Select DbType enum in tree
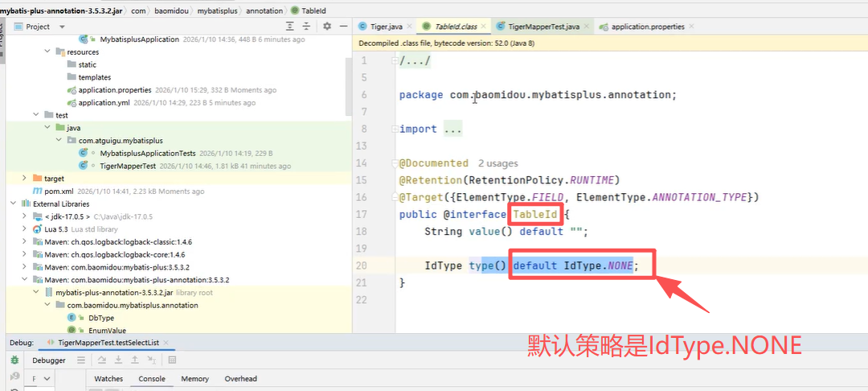This screenshot has height=391, width=868. [100, 318]
